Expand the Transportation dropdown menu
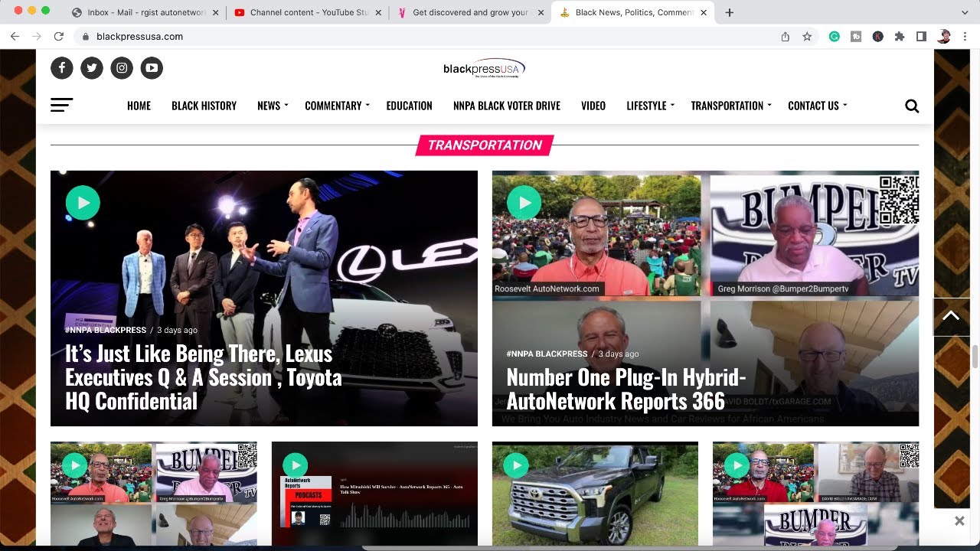The image size is (980, 551). click(x=731, y=106)
